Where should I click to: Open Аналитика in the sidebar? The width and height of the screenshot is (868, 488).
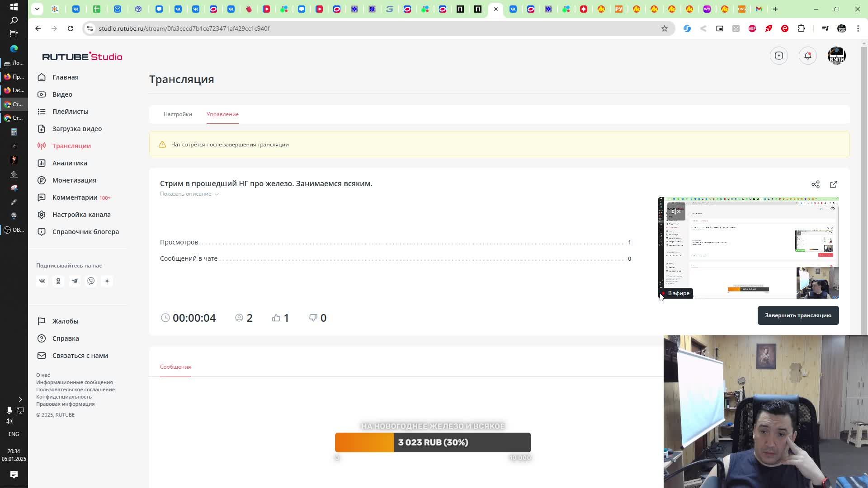pos(70,163)
